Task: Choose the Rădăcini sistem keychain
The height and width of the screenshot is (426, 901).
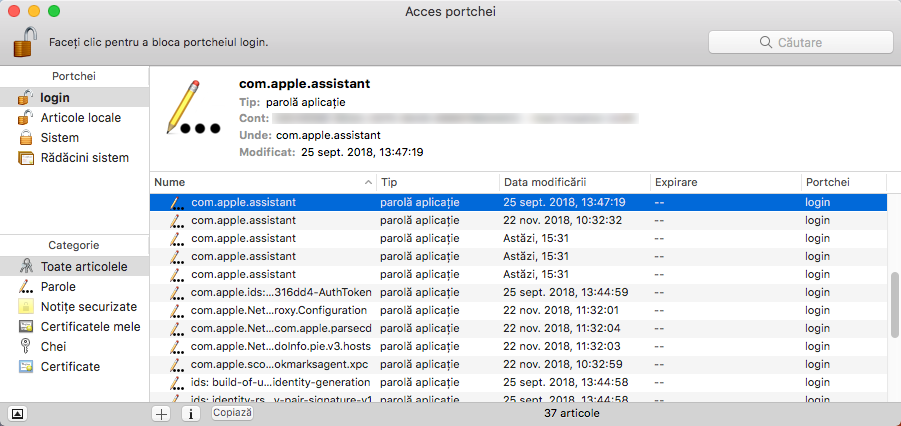Action: click(84, 157)
